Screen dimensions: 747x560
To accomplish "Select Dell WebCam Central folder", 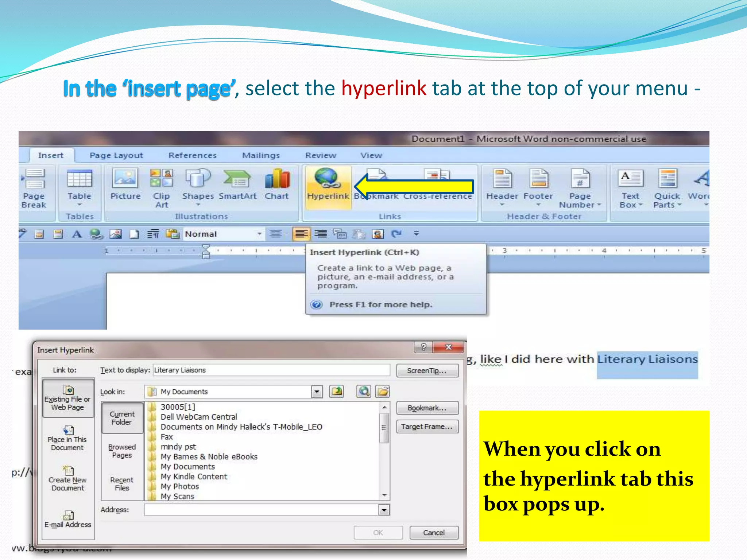I will [x=199, y=417].
